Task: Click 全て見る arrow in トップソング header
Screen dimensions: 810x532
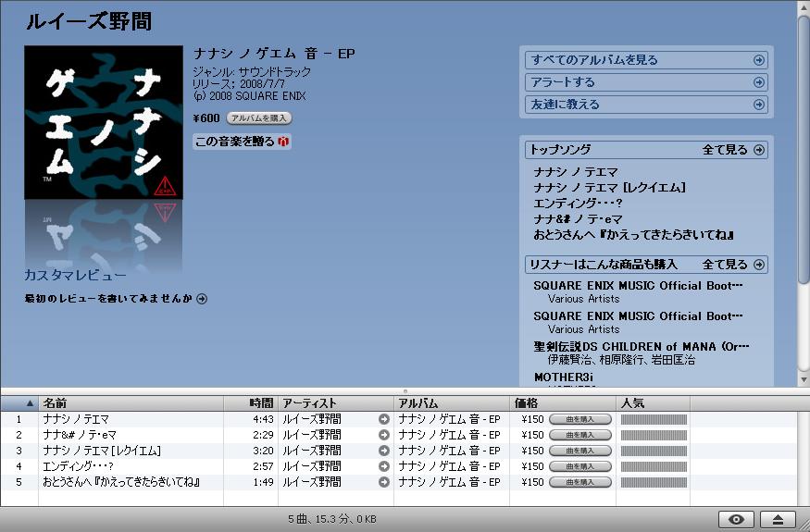Action: [x=758, y=150]
